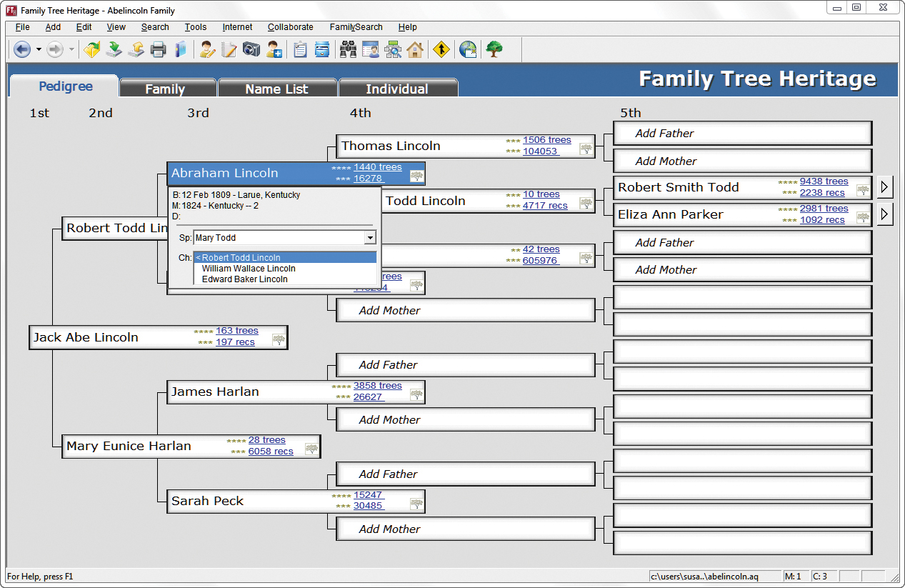This screenshot has height=588, width=905.
Task: Select the Print toolbar icon
Action: tap(158, 49)
